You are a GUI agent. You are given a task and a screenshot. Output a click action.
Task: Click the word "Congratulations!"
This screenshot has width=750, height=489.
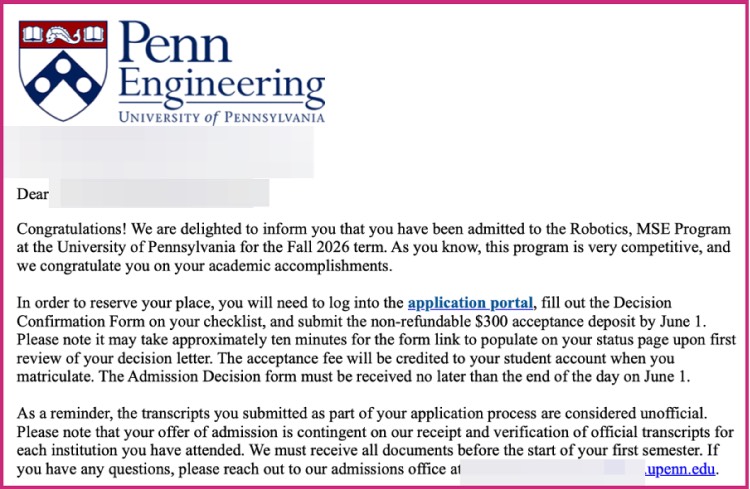tap(72, 229)
